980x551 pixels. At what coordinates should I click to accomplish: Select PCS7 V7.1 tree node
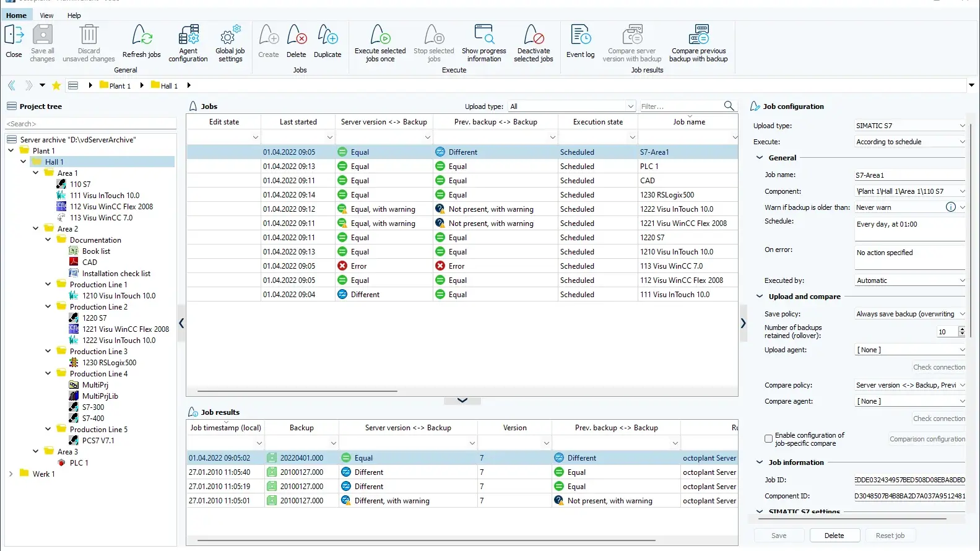pyautogui.click(x=98, y=440)
